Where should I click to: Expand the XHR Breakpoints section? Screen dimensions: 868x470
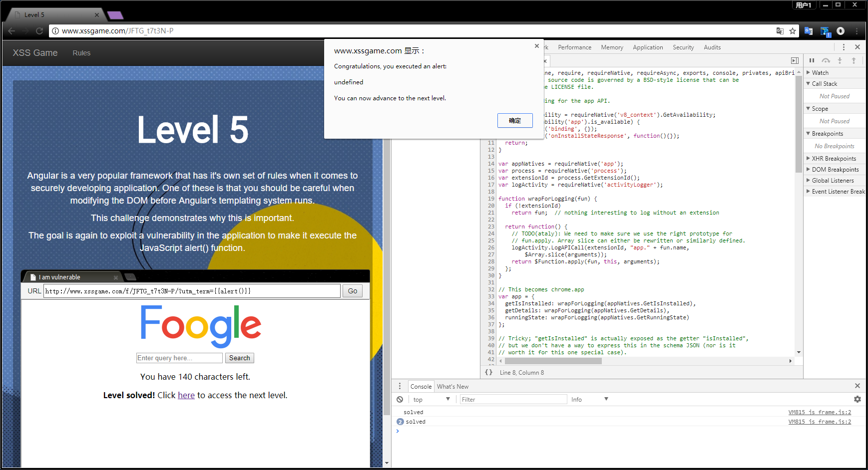coord(833,159)
